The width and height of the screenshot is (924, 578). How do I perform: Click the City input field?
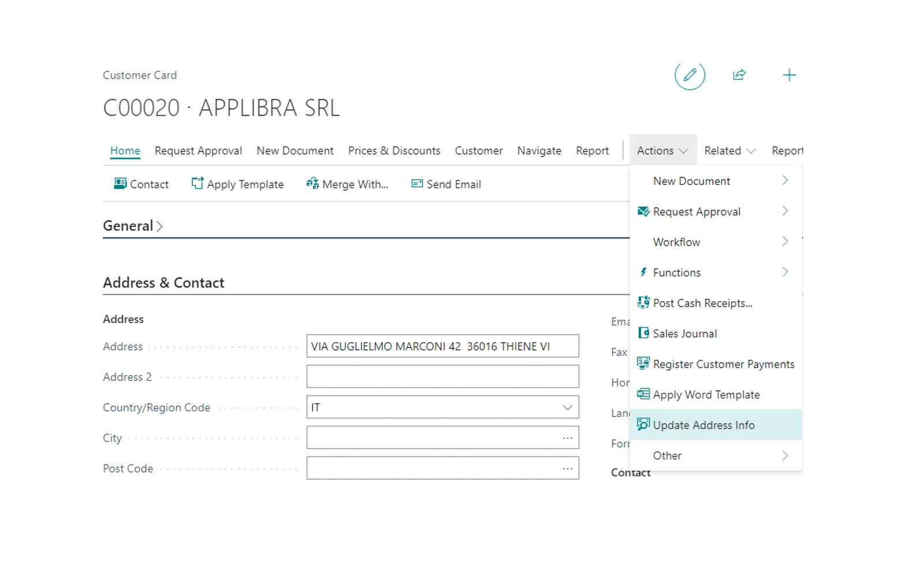point(442,438)
